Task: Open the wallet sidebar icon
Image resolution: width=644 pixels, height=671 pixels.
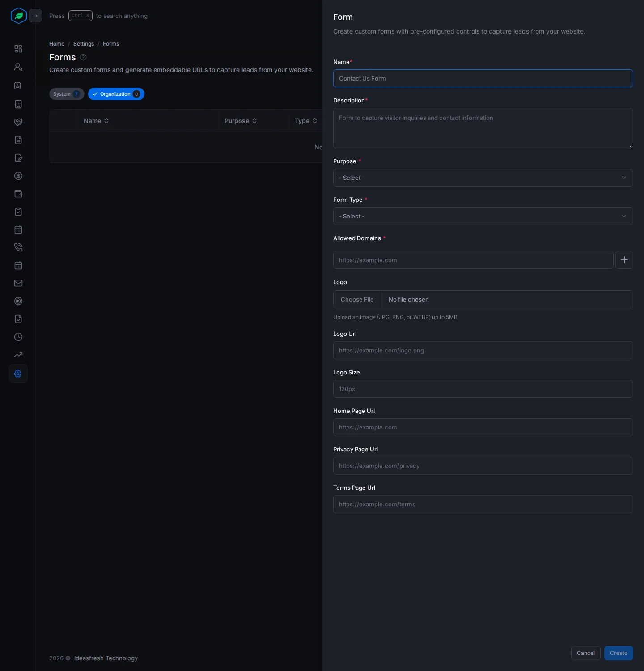Action: (x=18, y=194)
